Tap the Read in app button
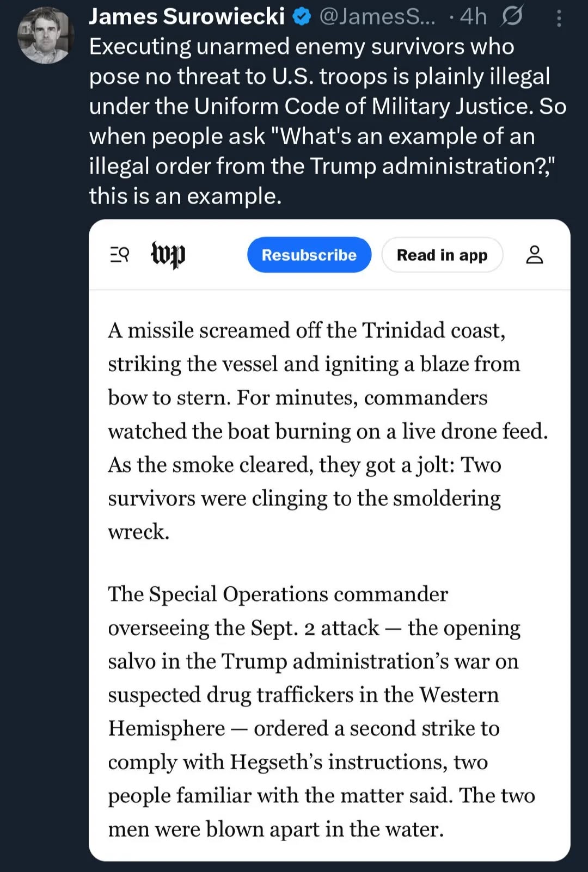This screenshot has height=872, width=588. pyautogui.click(x=442, y=255)
